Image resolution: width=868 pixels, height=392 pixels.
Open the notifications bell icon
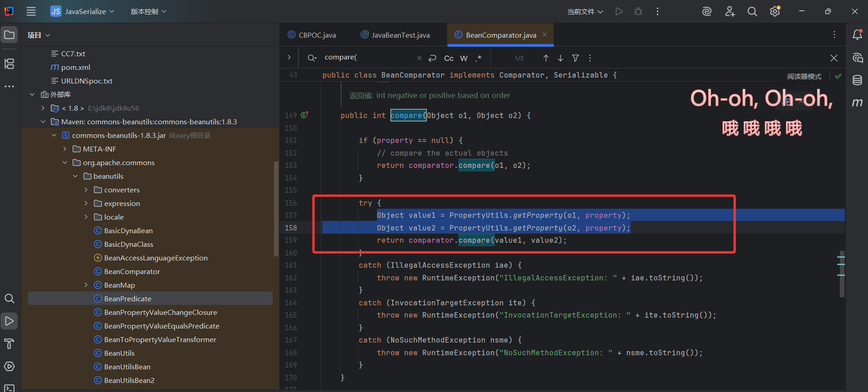pos(857,34)
